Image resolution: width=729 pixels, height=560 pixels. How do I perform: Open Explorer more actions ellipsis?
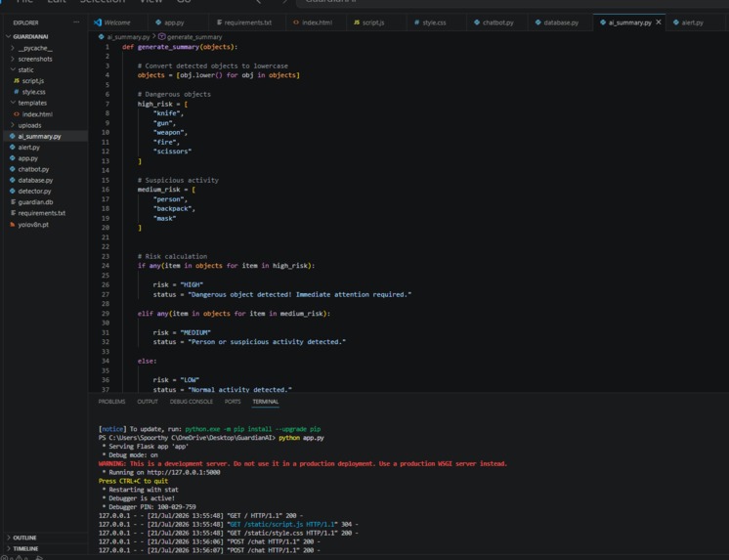[76, 22]
